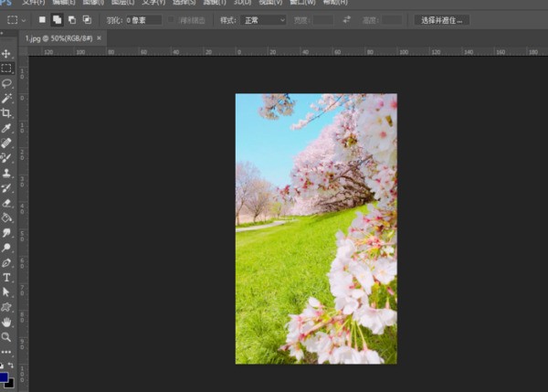Viewport: 548px width, 392px height.
Task: Select the Eyedropper tool
Action: (6, 128)
